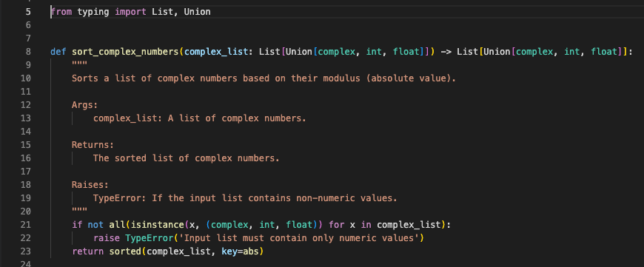The width and height of the screenshot is (644, 267).
Task: Click 'Union' in the import statement
Action: click(x=197, y=12)
